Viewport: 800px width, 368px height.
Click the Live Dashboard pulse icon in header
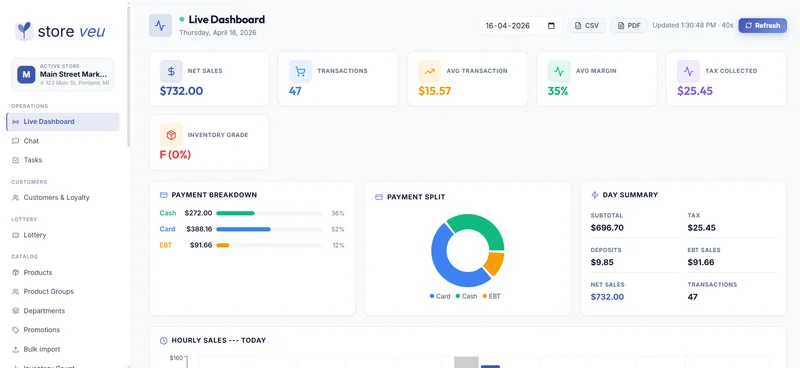click(x=160, y=26)
